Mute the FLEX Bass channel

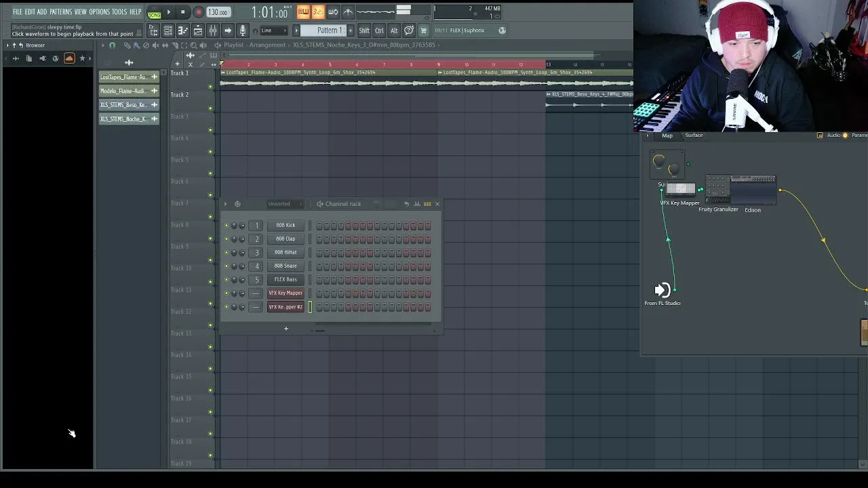pos(226,280)
